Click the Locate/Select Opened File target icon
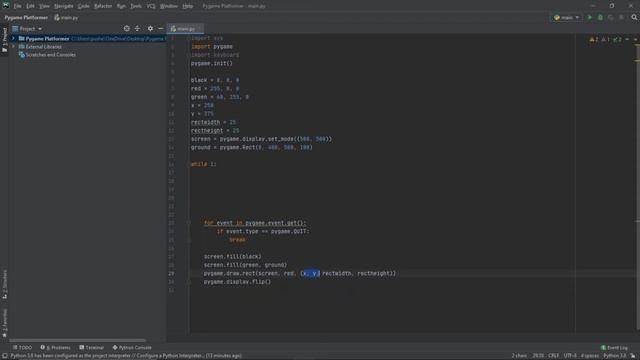 (x=127, y=29)
